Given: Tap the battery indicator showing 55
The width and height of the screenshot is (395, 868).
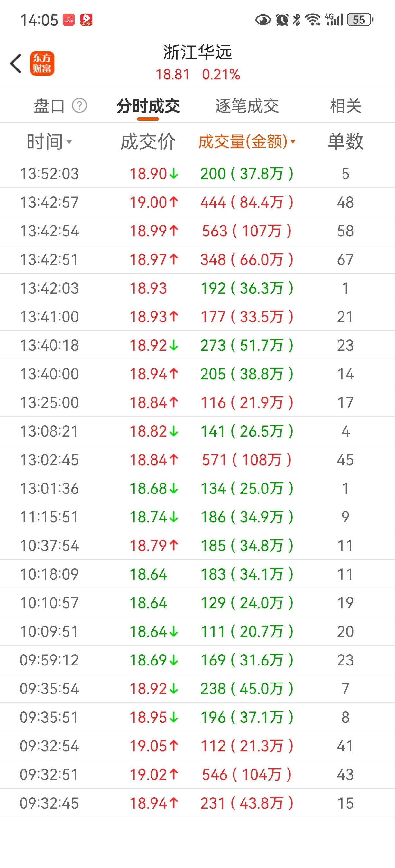Looking at the screenshot, I should (x=360, y=20).
